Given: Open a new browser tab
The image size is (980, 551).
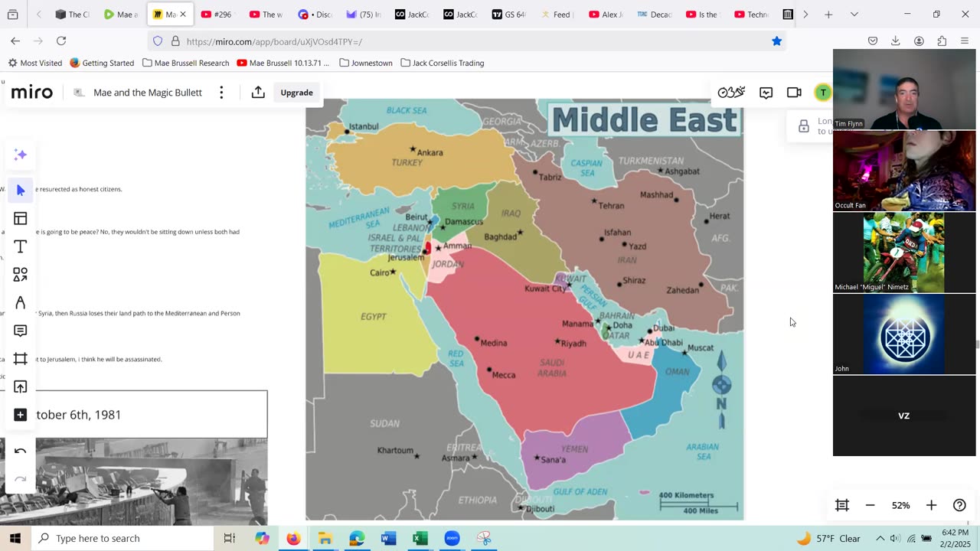Looking at the screenshot, I should (828, 15).
